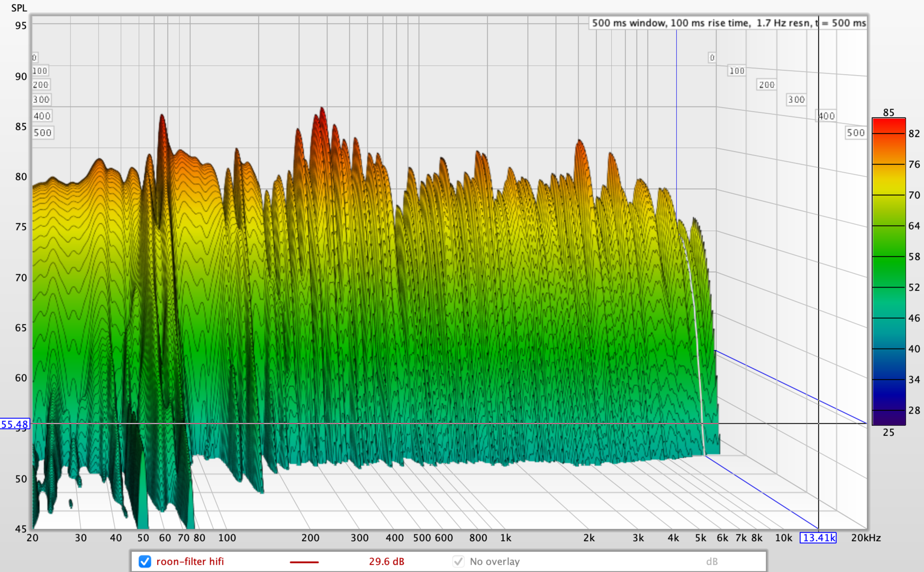Toggle the roon-filter hifi trace checkbox

pyautogui.click(x=144, y=561)
